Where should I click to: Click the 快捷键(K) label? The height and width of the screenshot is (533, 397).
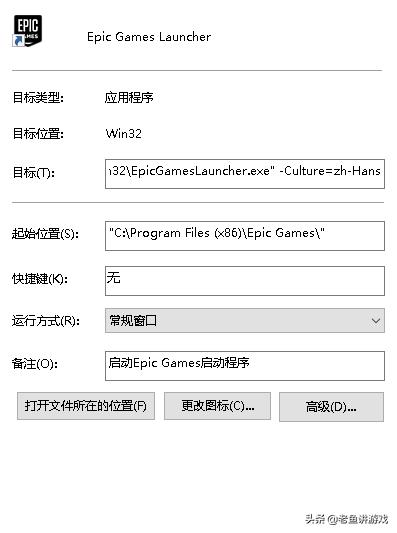click(x=40, y=279)
